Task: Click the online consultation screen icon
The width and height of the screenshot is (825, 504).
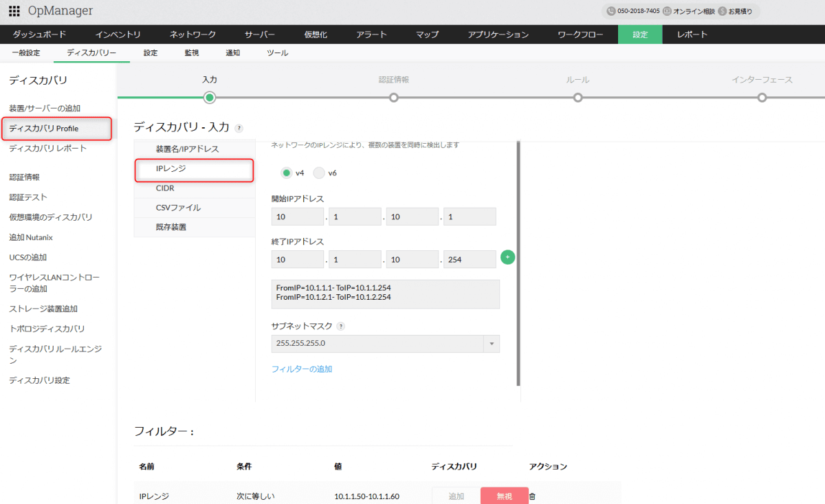Action: pyautogui.click(x=667, y=11)
